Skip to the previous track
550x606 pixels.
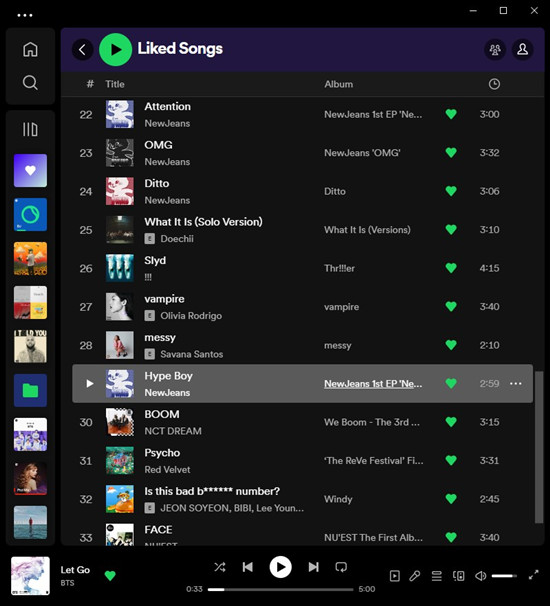pyautogui.click(x=248, y=567)
